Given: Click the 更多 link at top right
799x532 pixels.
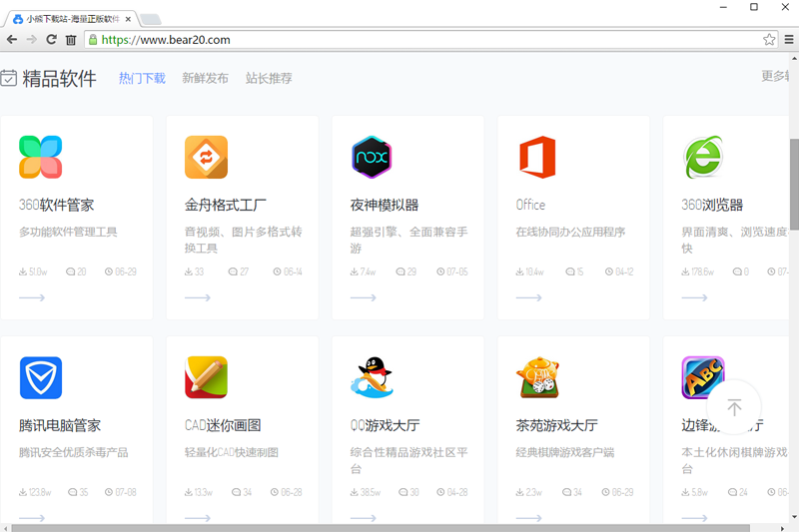Looking at the screenshot, I should pos(775,76).
